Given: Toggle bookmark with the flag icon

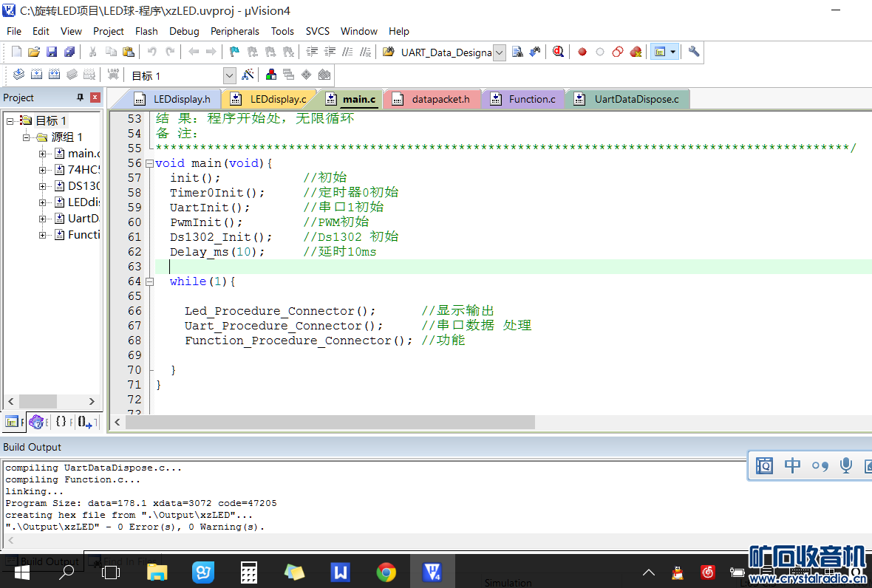Looking at the screenshot, I should coord(234,52).
